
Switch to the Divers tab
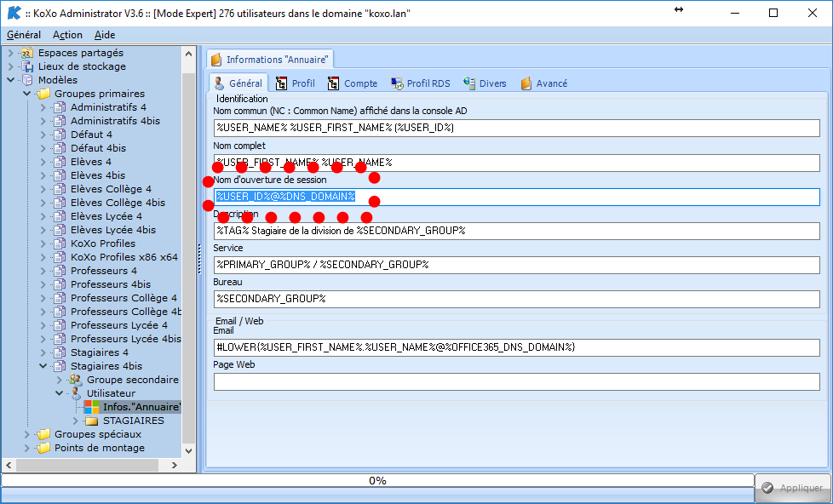click(x=485, y=83)
